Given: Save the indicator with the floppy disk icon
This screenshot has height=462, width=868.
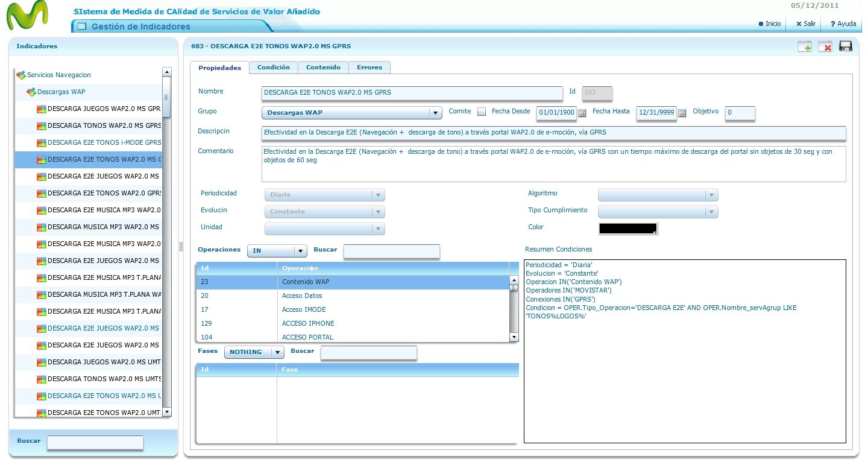Looking at the screenshot, I should click(846, 46).
